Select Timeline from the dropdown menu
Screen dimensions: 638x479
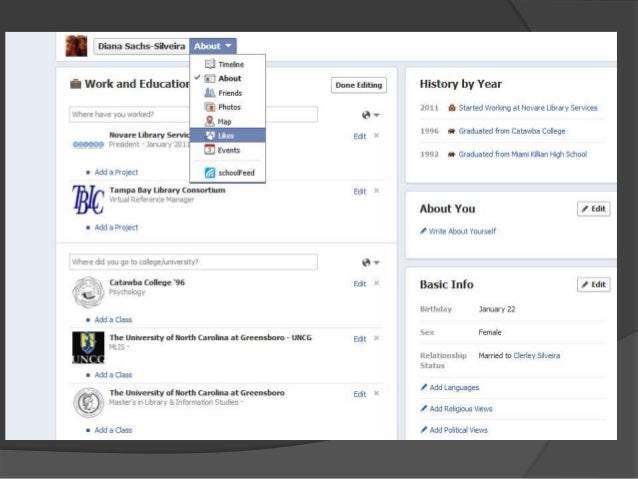(x=227, y=64)
